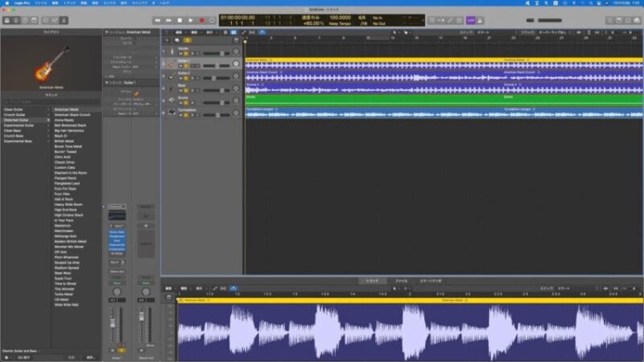644x362 pixels.
Task: Solo the Drums track
Action: tap(188, 104)
